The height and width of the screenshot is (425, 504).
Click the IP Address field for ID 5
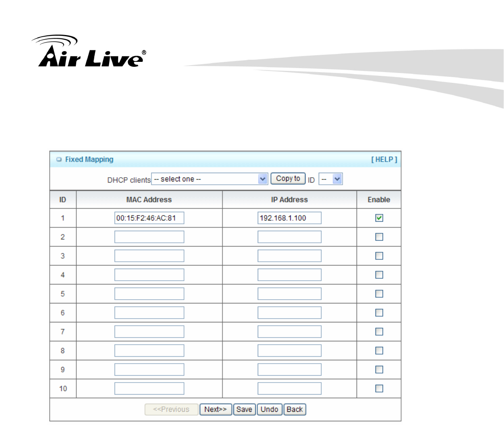coord(289,294)
